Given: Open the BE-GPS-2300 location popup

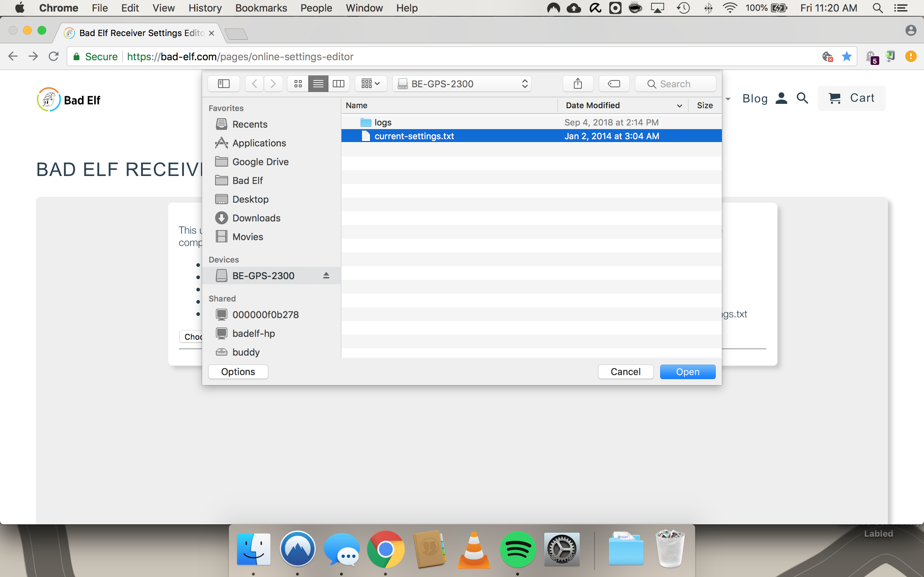Looking at the screenshot, I should (x=462, y=84).
